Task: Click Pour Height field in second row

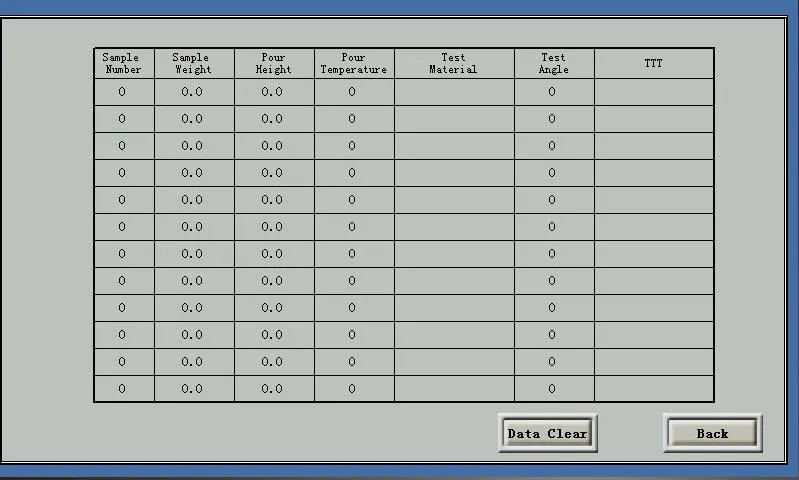Action: (273, 119)
